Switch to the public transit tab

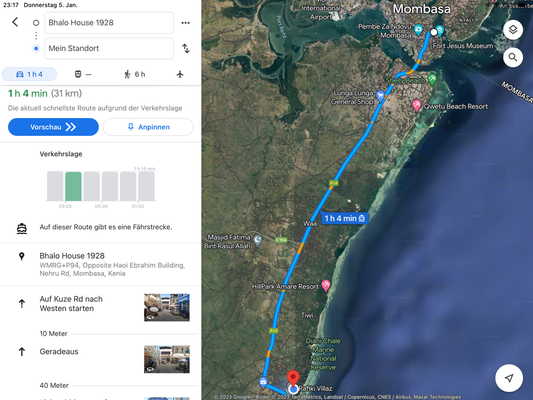point(83,74)
